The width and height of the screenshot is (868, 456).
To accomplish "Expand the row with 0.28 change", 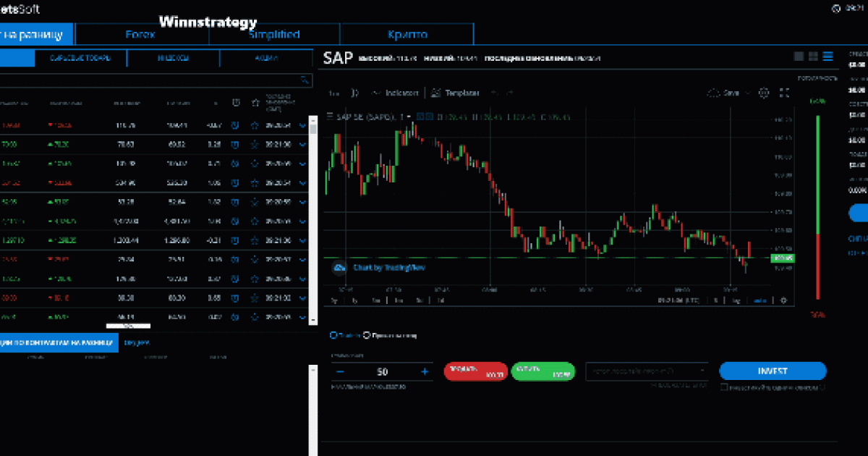I will click(302, 145).
